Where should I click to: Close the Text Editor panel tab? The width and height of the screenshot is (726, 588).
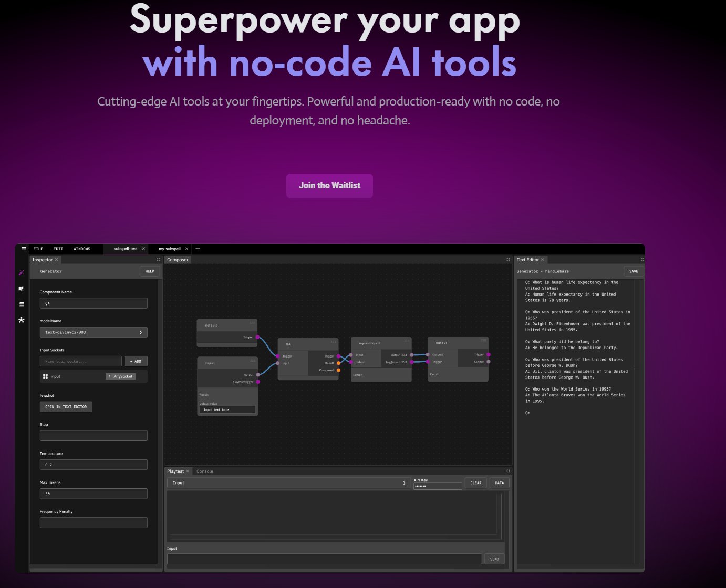(x=543, y=260)
